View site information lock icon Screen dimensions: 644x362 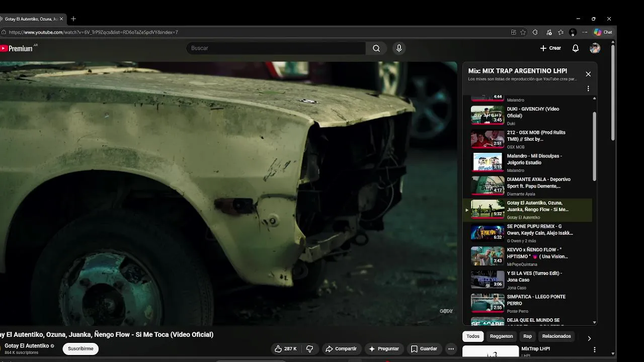coord(4,32)
